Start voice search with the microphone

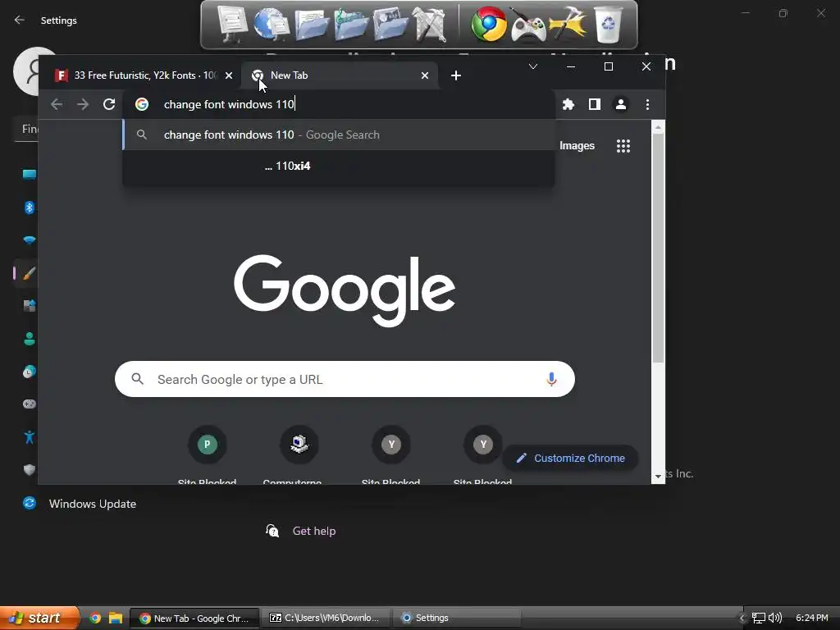551,379
